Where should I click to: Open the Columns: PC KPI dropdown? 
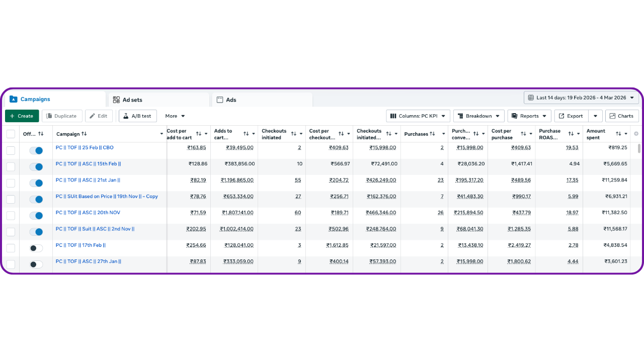[x=418, y=116]
